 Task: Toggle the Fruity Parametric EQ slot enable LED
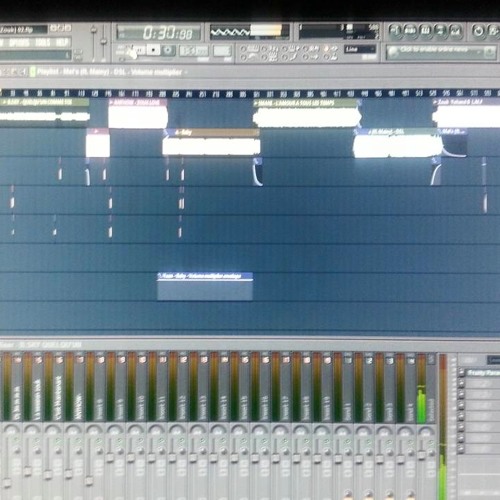pyautogui.click(x=461, y=373)
